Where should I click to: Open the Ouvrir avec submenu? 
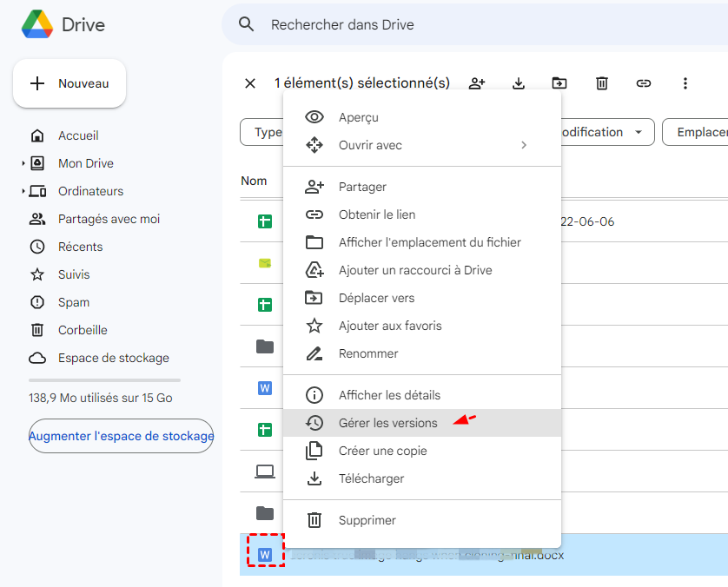[x=422, y=145]
